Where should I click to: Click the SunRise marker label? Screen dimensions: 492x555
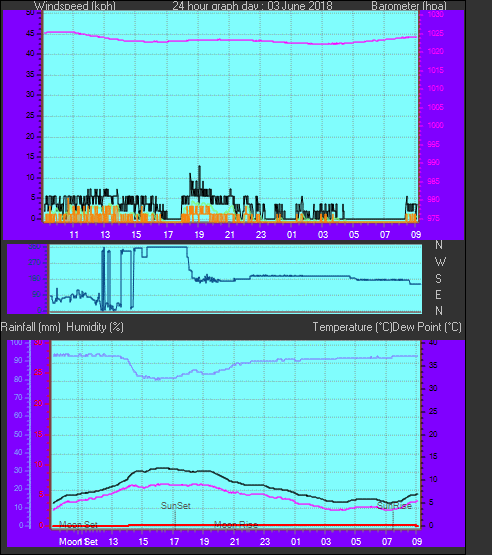click(x=394, y=506)
